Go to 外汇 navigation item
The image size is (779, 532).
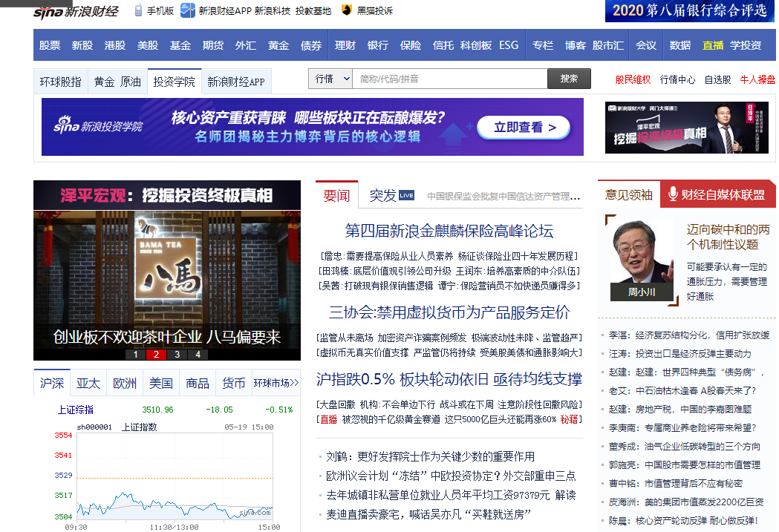[x=246, y=45]
